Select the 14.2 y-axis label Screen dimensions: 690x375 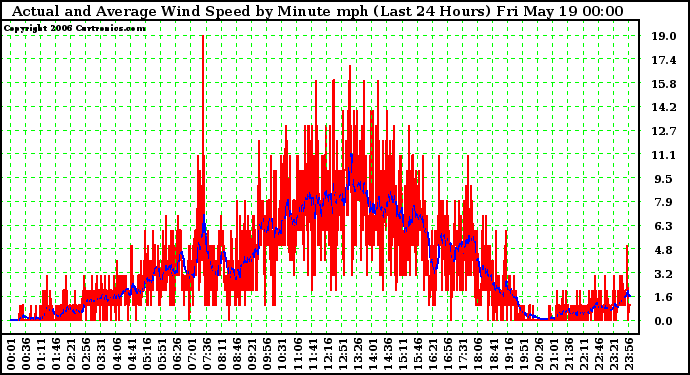point(664,107)
